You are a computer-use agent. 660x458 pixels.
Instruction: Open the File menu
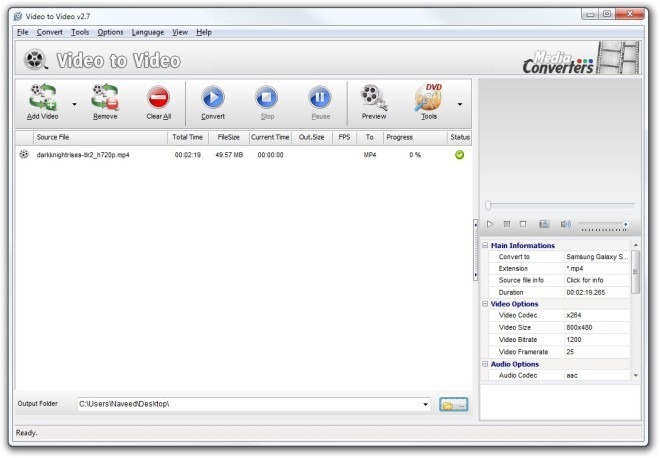[23, 32]
